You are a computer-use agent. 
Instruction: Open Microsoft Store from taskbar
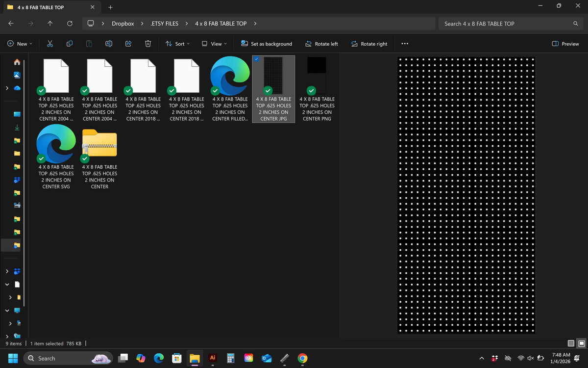coord(177,358)
